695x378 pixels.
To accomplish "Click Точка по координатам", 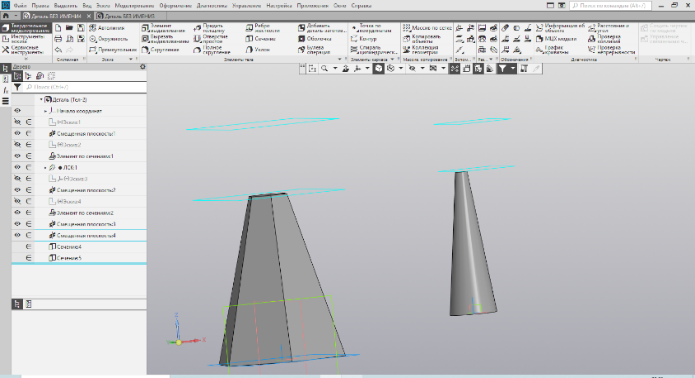I will [371, 28].
